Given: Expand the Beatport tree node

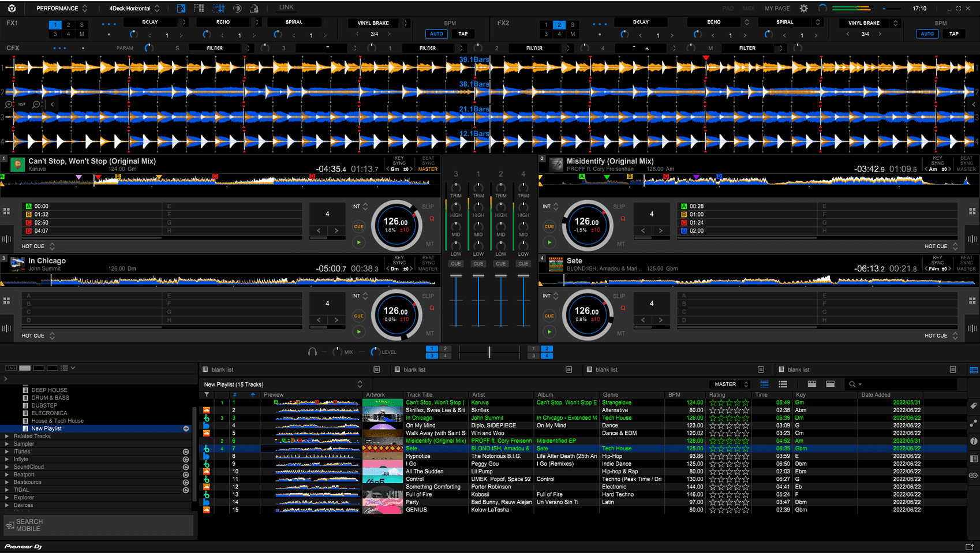Looking at the screenshot, I should 7,475.
